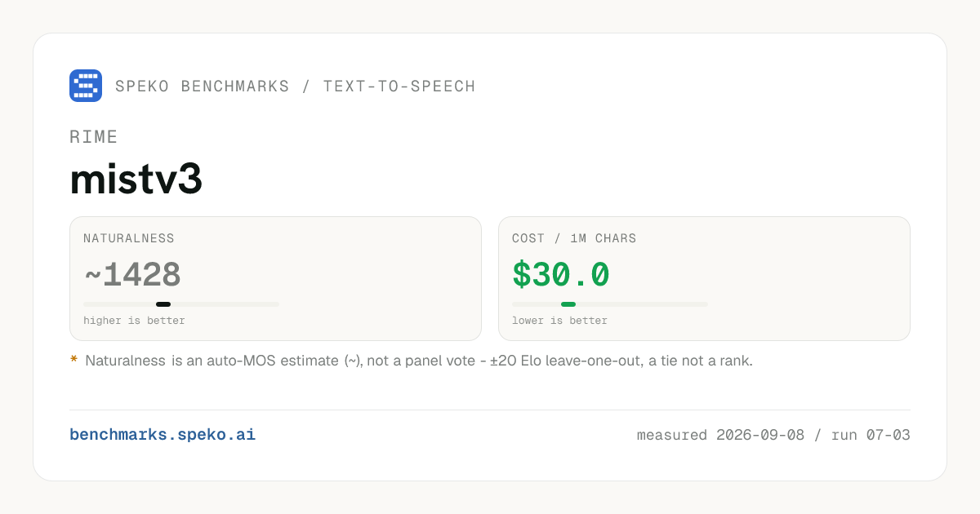Image resolution: width=980 pixels, height=514 pixels.
Task: Click the naturalness progress bar track
Action: coord(181,304)
